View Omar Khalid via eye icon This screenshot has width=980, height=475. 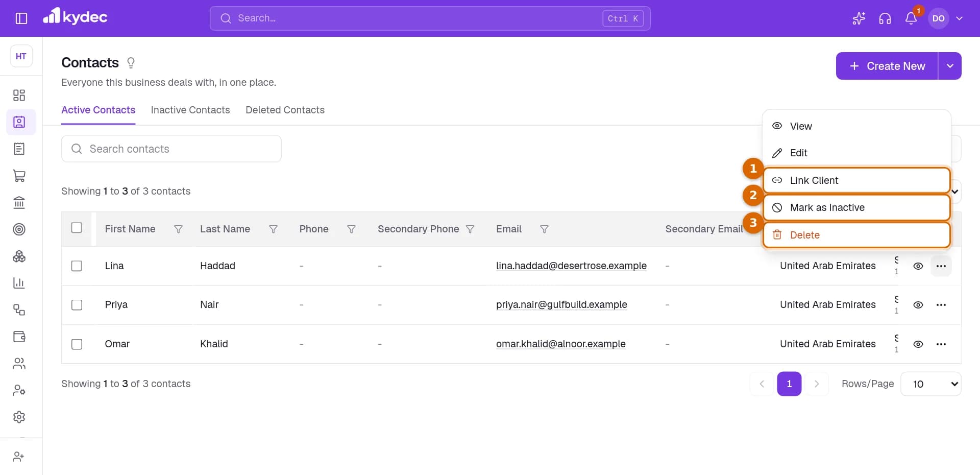[918, 344]
